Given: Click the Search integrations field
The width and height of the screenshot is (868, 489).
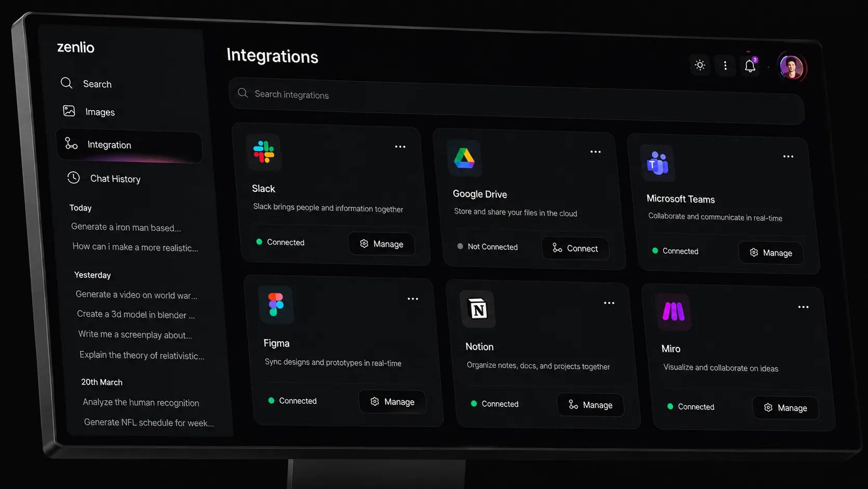Looking at the screenshot, I should pos(516,101).
